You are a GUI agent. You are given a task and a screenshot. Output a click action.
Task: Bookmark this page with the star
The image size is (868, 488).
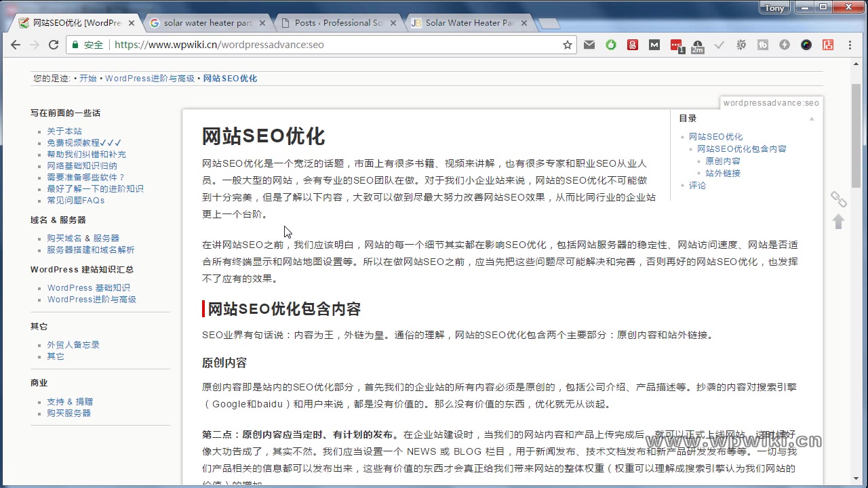(568, 45)
